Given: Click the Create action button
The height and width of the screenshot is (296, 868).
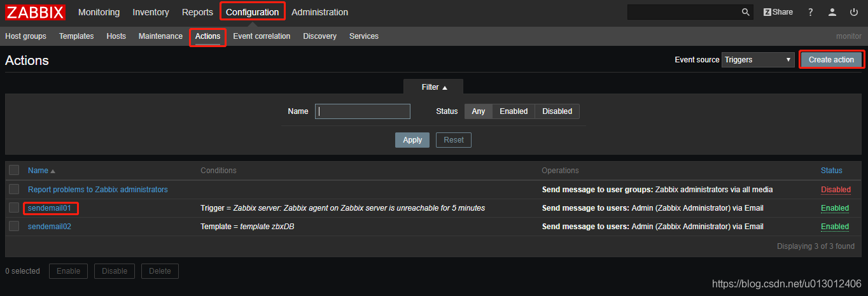Looking at the screenshot, I should (x=831, y=60).
